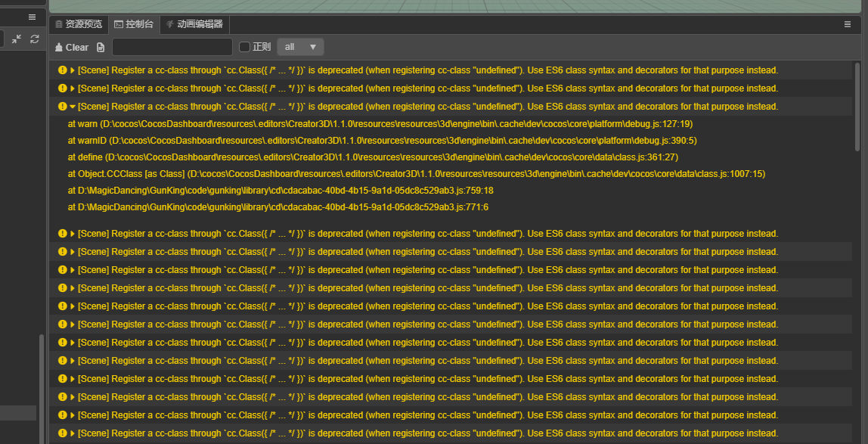
Task: Open console panel hamburger menu at right
Action: (x=848, y=24)
